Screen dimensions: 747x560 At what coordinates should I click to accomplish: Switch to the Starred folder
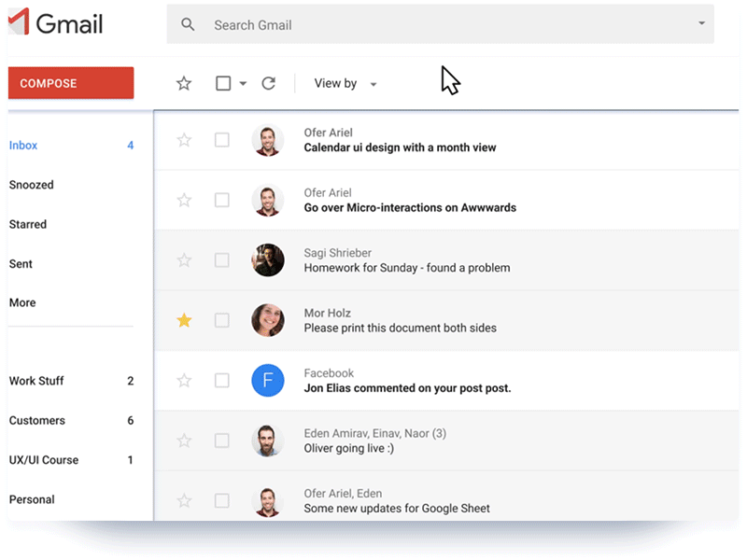pos(28,224)
